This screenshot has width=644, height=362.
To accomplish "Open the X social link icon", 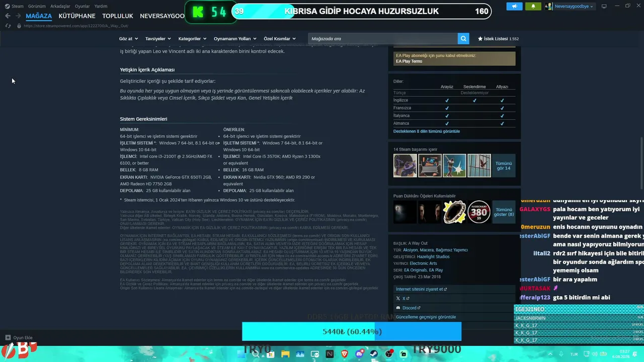I will point(398,299).
